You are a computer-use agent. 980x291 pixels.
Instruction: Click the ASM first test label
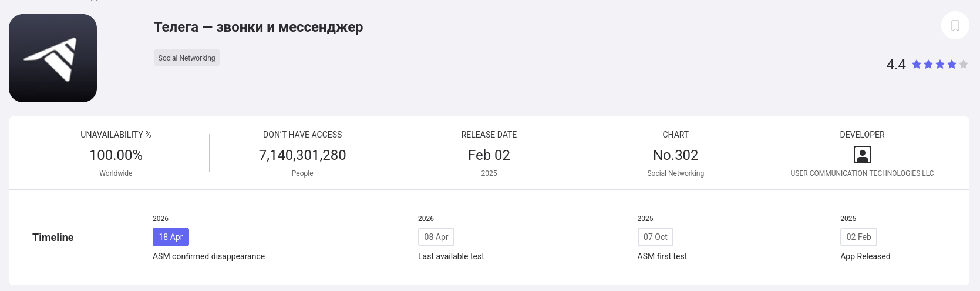click(662, 256)
